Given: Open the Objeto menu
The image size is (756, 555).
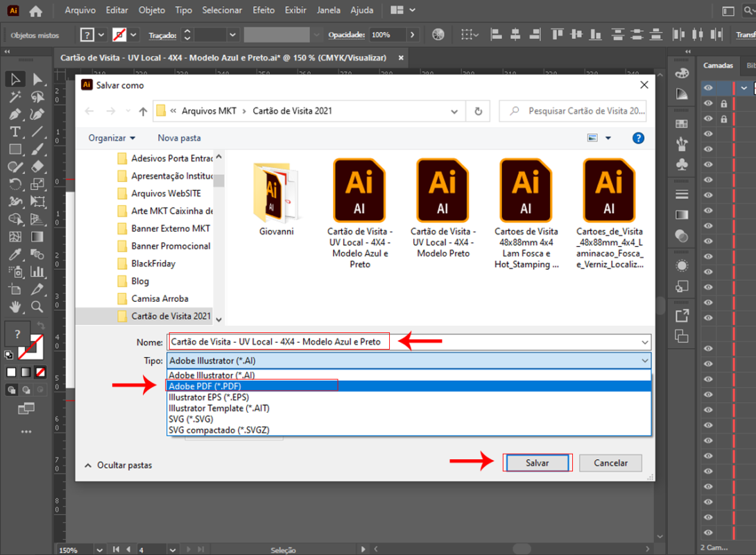Looking at the screenshot, I should (151, 10).
